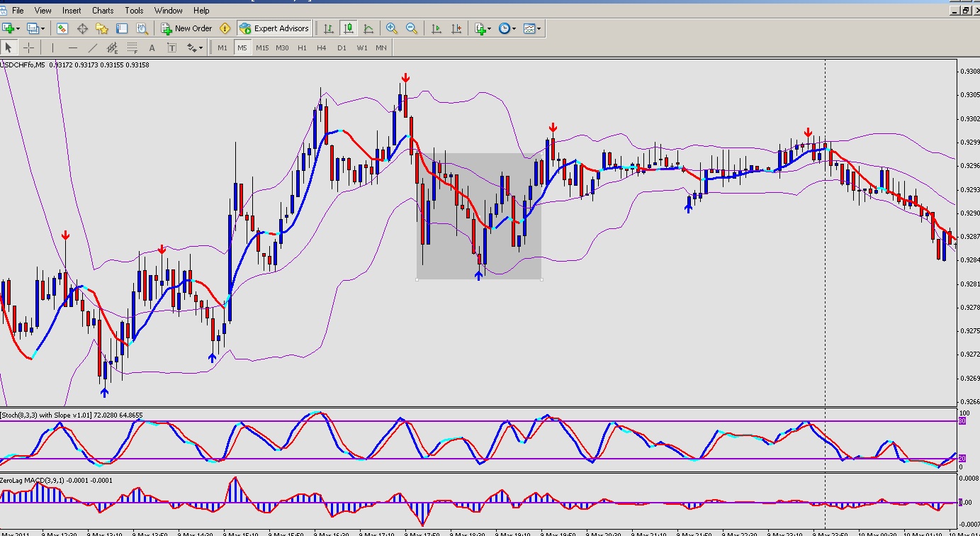
Task: Open the Insert menu
Action: coord(72,11)
